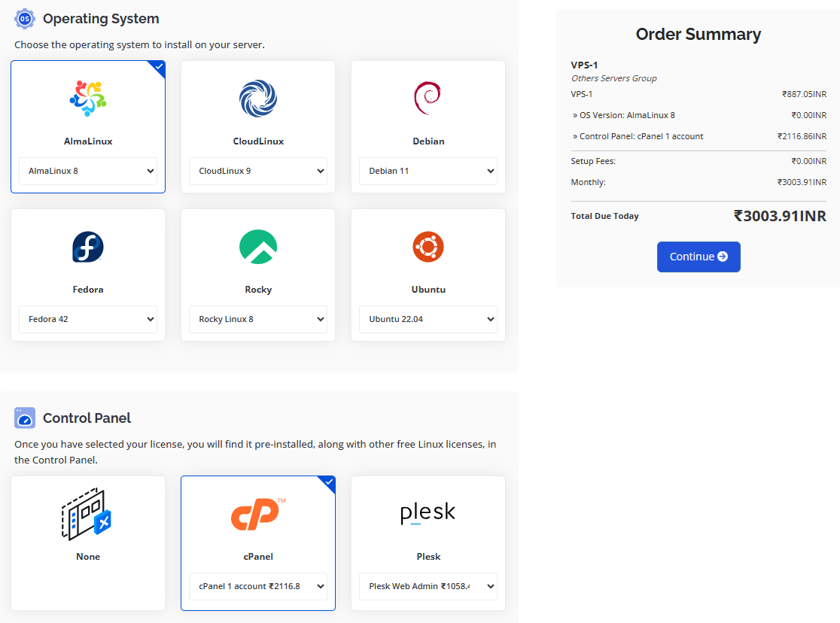
Task: Select the Rocky card title label
Action: click(x=258, y=290)
